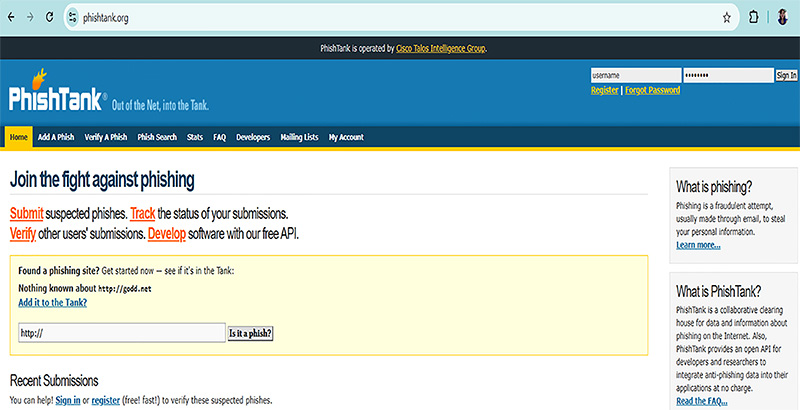This screenshot has width=800, height=410.
Task: Click the Develop link
Action: [167, 234]
